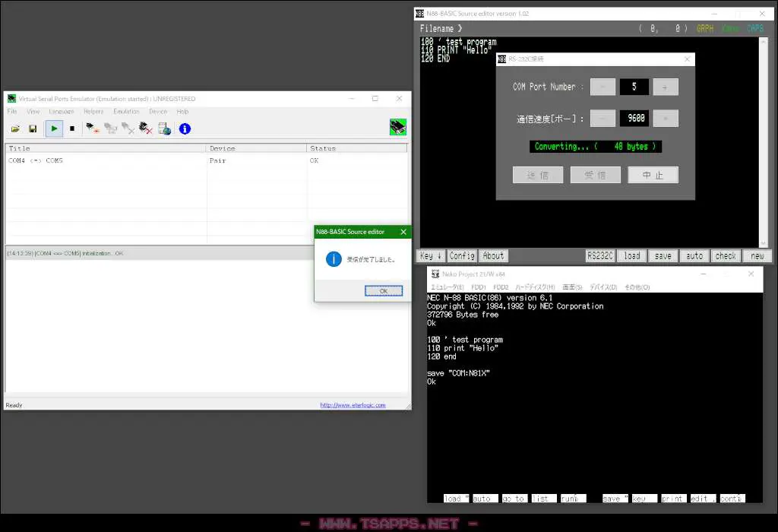Start emulation with the green play icon
This screenshot has width=778, height=532.
point(54,129)
